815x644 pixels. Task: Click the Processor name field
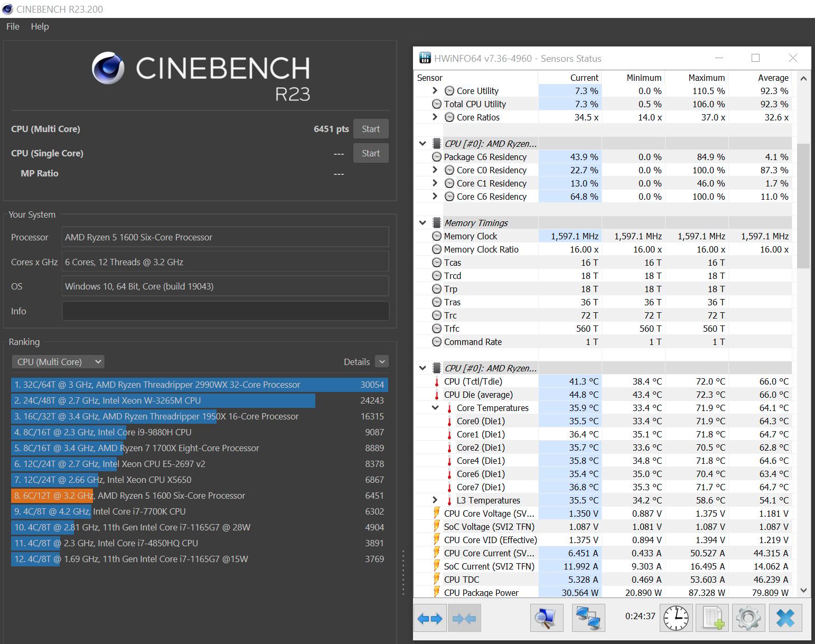coord(226,237)
